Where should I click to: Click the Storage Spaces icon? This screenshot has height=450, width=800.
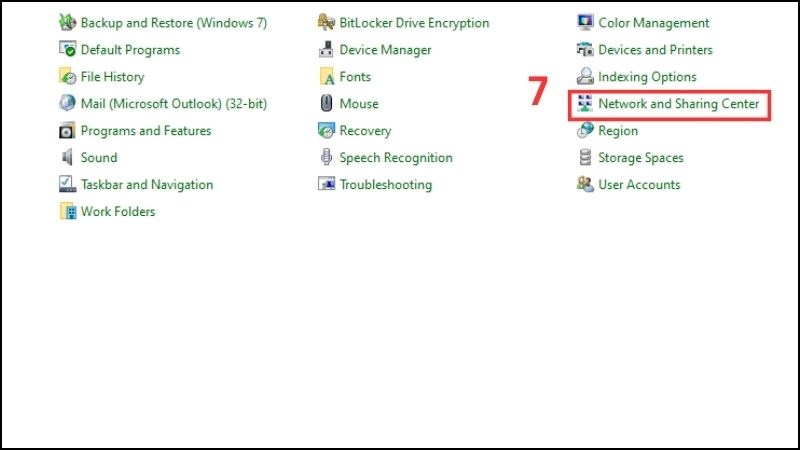(x=585, y=157)
